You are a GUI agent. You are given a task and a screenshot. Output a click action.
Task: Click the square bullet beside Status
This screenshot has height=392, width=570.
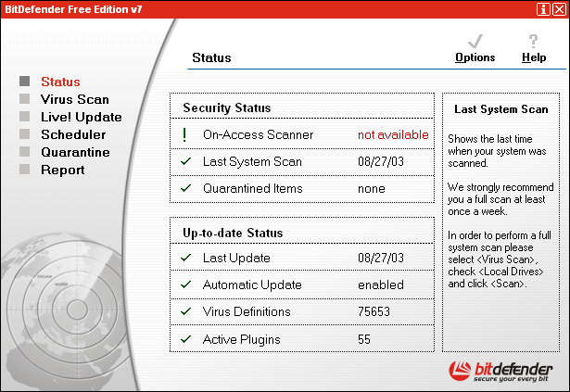(x=25, y=82)
